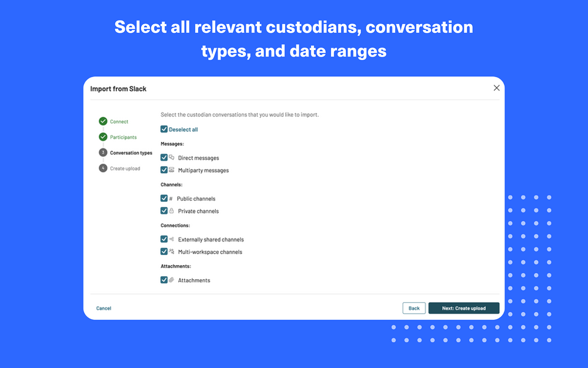
Task: Click the Import from Slack title
Action: coord(118,89)
